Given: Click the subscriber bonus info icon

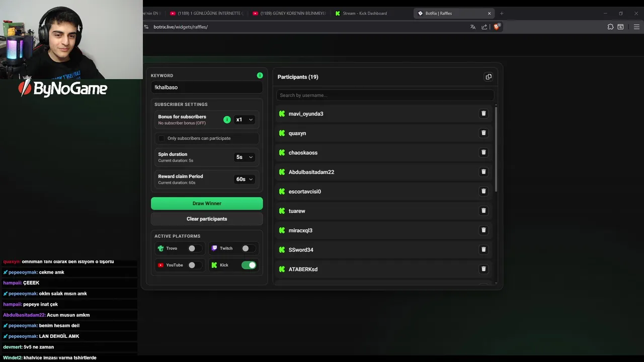Looking at the screenshot, I should (x=227, y=120).
